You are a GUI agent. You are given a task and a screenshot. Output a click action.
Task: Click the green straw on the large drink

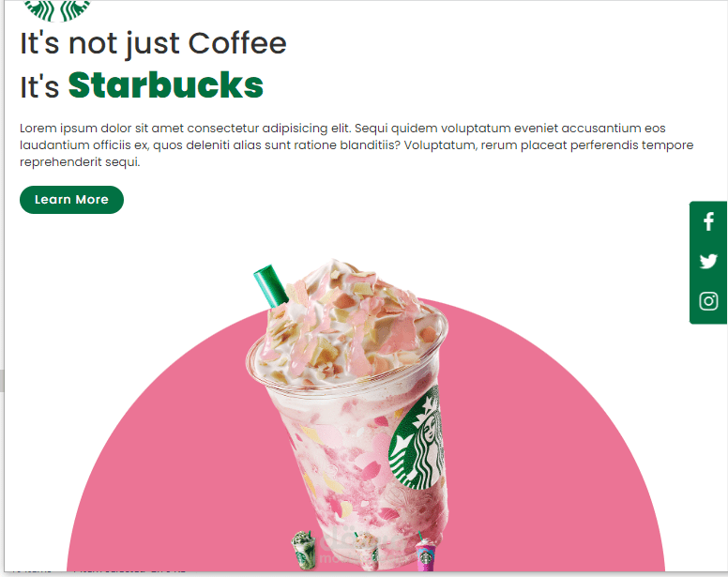tap(271, 286)
